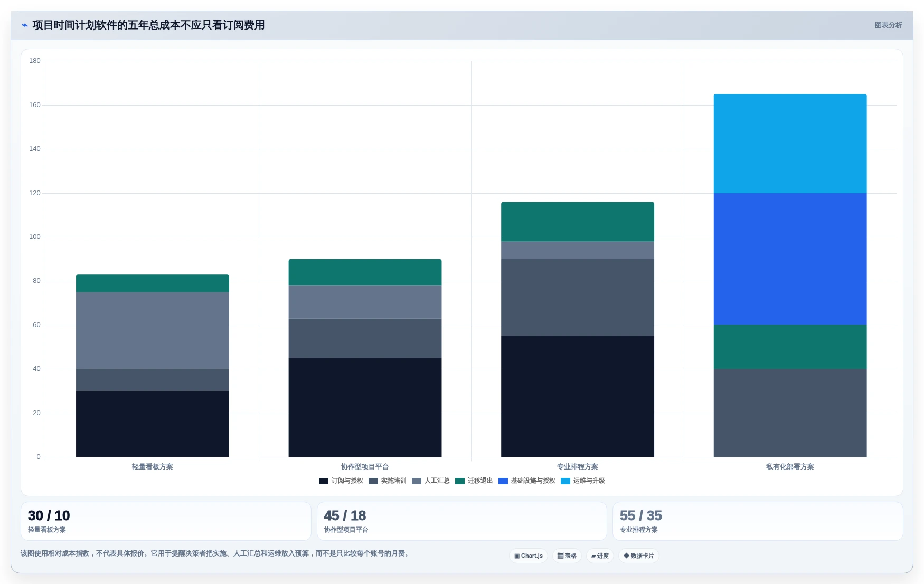Click the 专业排程方案 x-axis label
Image resolution: width=924 pixels, height=584 pixels.
578,467
